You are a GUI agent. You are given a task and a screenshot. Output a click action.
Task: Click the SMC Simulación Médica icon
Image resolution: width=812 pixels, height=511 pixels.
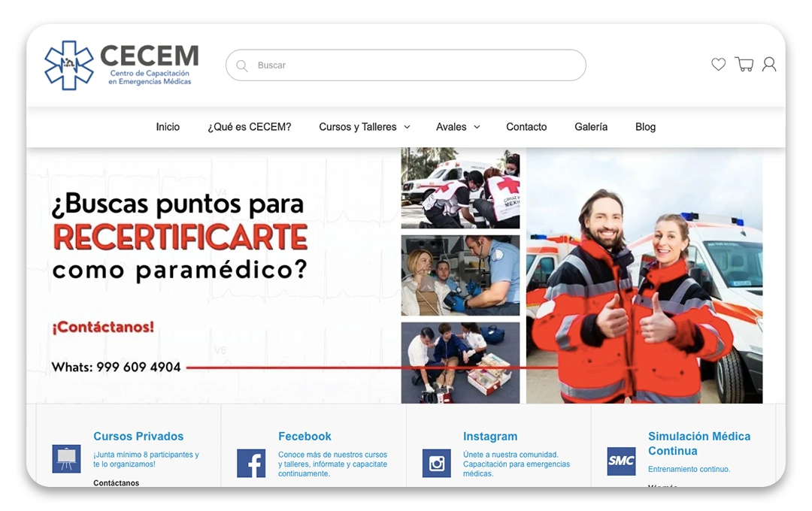tap(621, 461)
